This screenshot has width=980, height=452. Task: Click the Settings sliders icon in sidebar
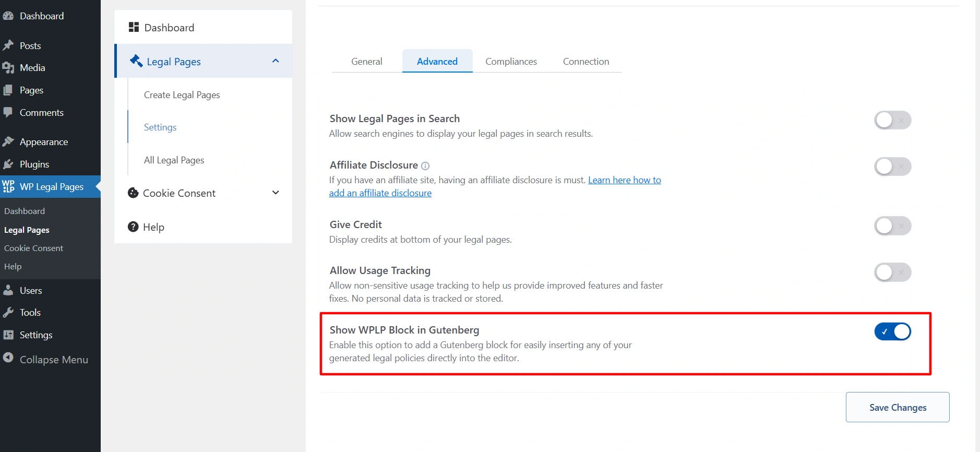click(x=8, y=335)
